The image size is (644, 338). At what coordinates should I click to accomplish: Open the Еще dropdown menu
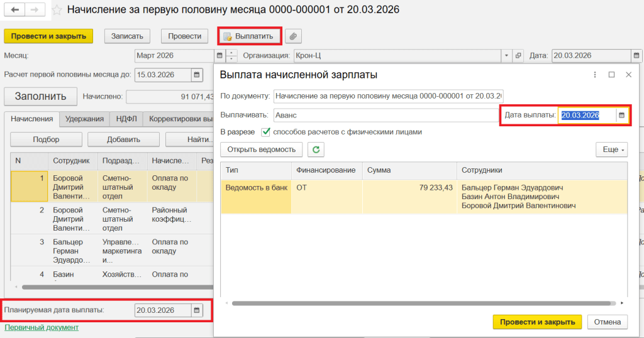click(611, 150)
